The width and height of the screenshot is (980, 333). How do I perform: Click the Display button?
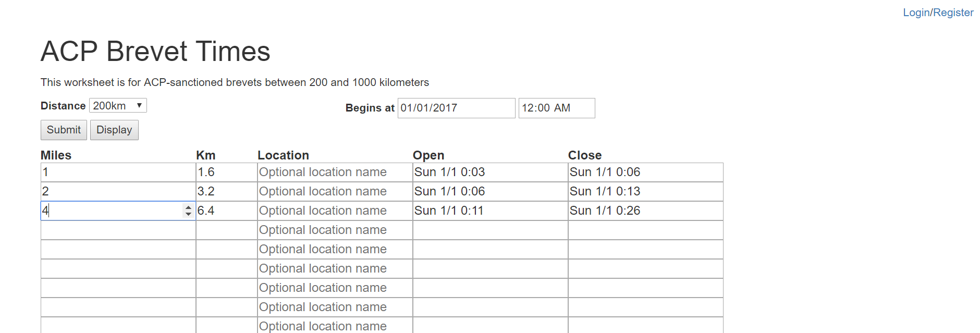click(x=114, y=130)
